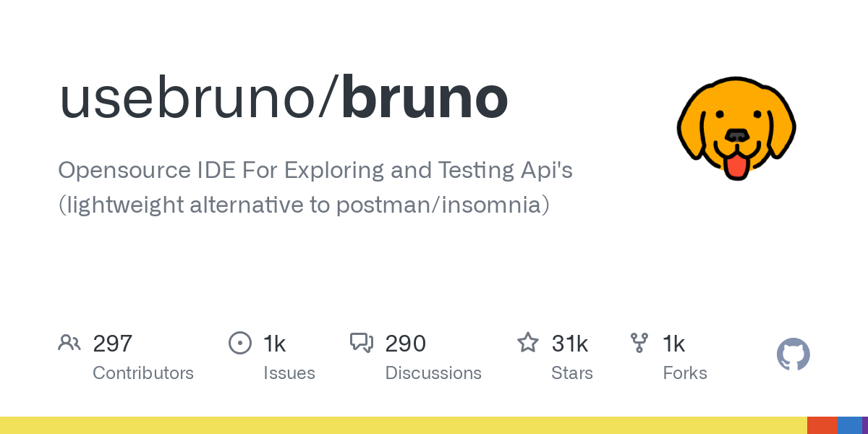The height and width of the screenshot is (434, 868).
Task: Click the 297 contributors count
Action: tap(113, 344)
